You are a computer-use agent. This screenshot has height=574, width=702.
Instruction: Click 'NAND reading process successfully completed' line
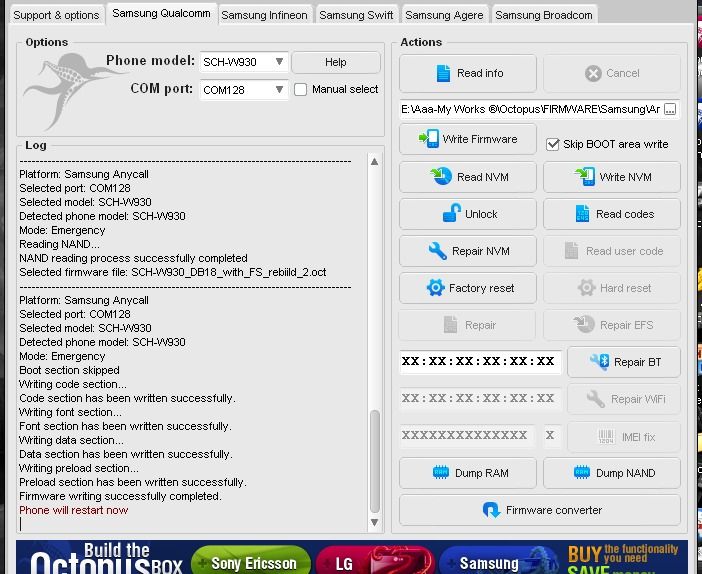133,258
